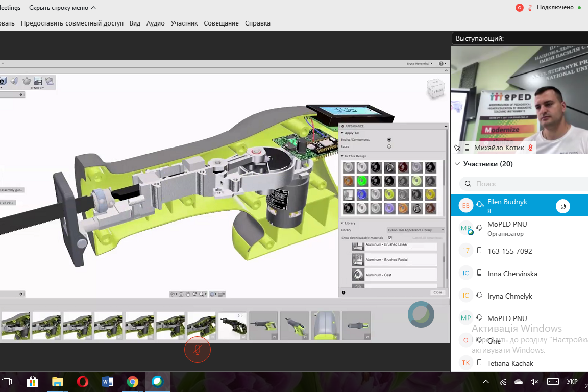Launch Google Chrome from the taskbar
Viewport: 588px width, 392px height.
click(132, 382)
